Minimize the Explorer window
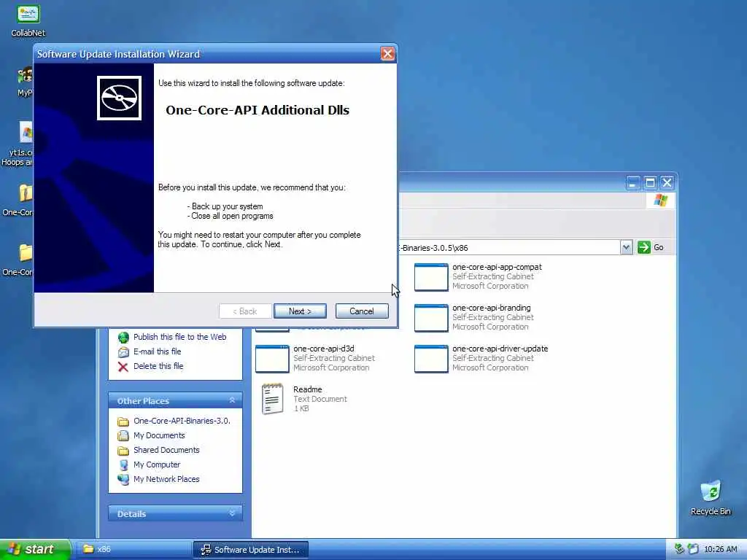Image resolution: width=747 pixels, height=560 pixels. click(x=633, y=183)
